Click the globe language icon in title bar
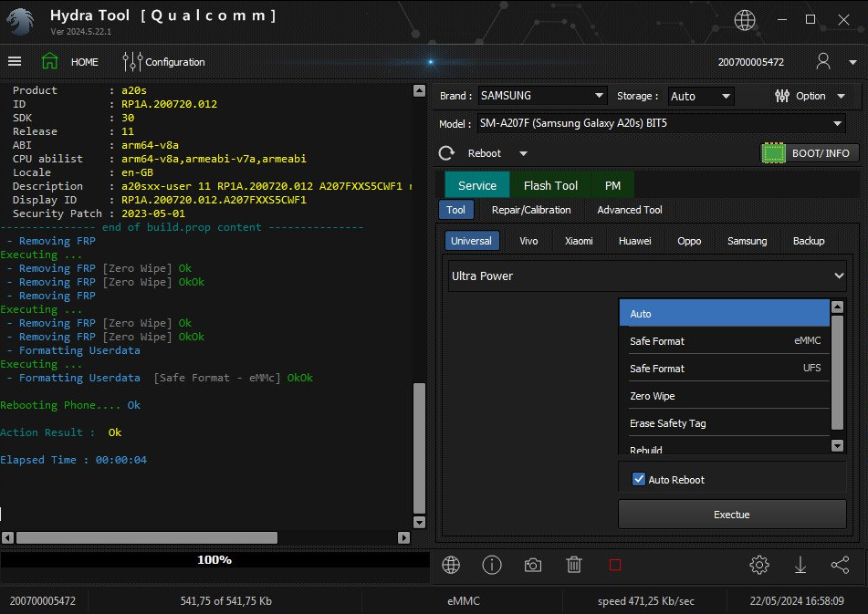The image size is (868, 614). [x=745, y=20]
